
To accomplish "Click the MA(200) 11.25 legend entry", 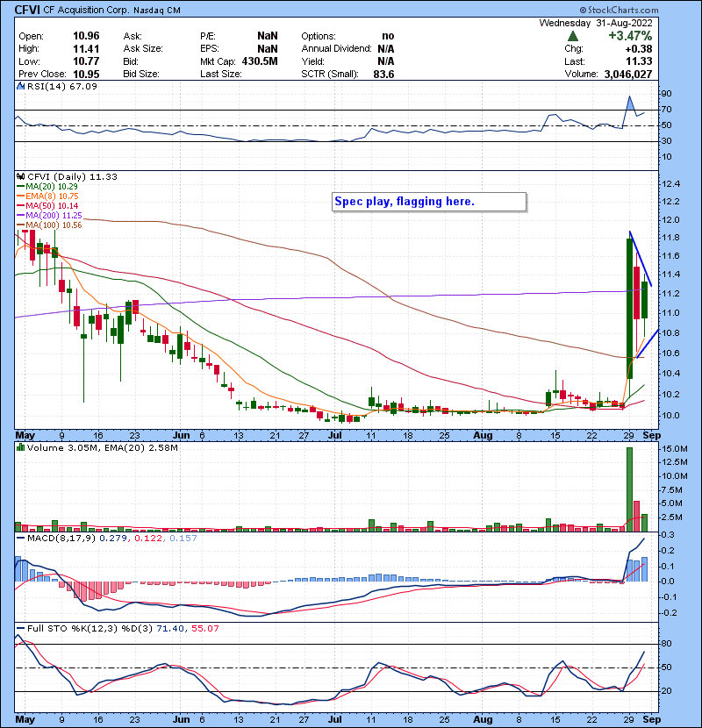I will (x=49, y=216).
